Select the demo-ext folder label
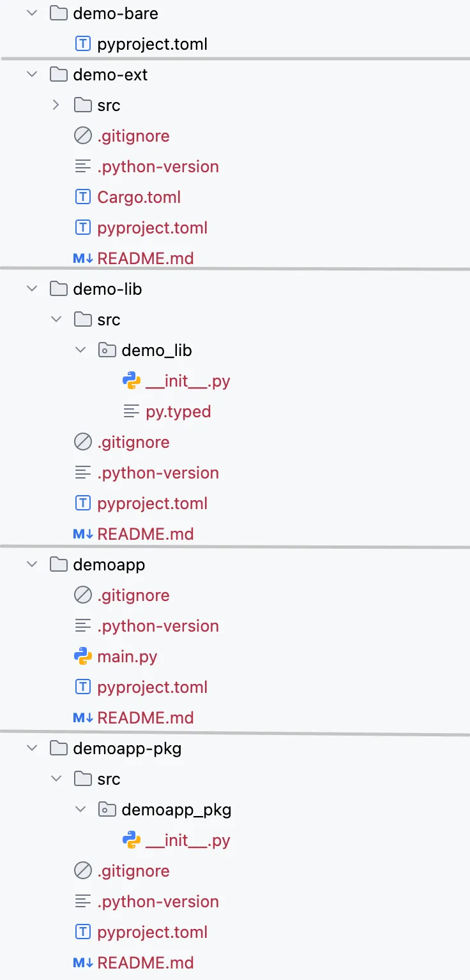This screenshot has width=470, height=980. point(110,75)
